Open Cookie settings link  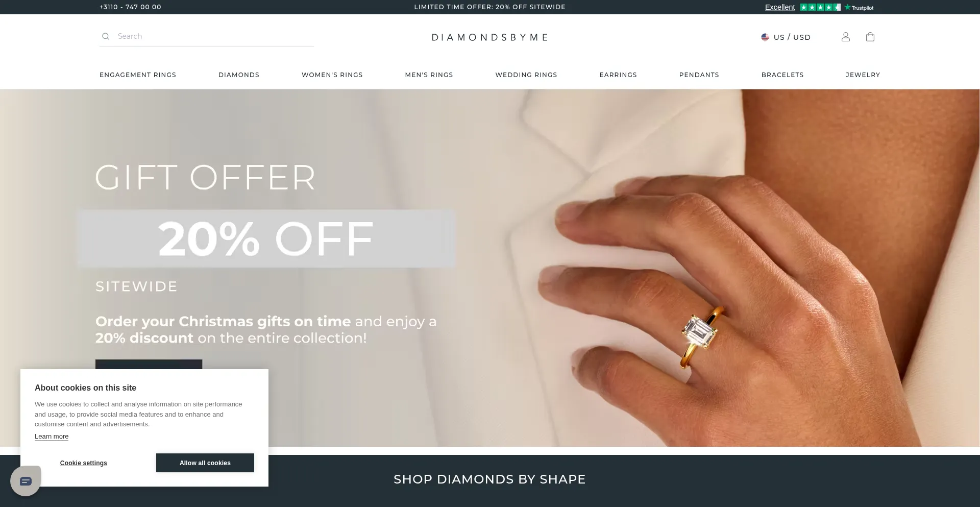(84, 463)
